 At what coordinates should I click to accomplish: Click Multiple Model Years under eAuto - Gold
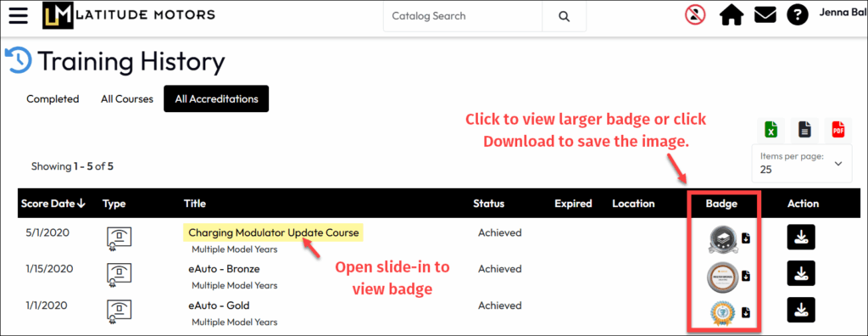tap(235, 322)
